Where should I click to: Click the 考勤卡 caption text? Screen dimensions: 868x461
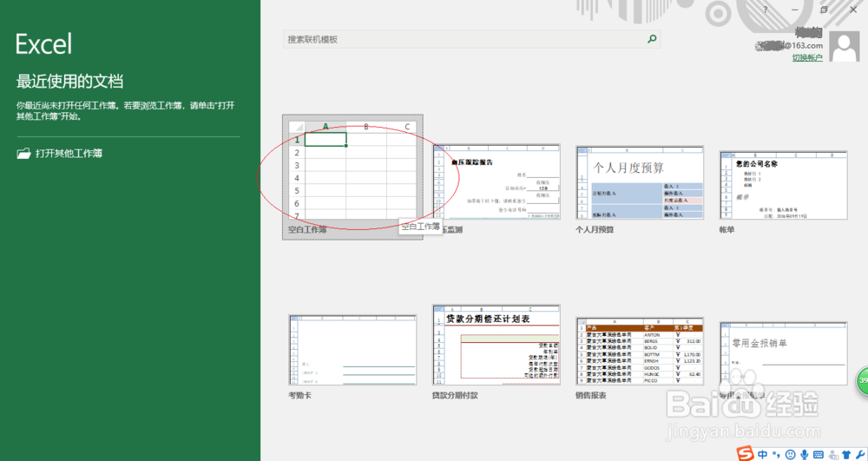pyautogui.click(x=299, y=395)
